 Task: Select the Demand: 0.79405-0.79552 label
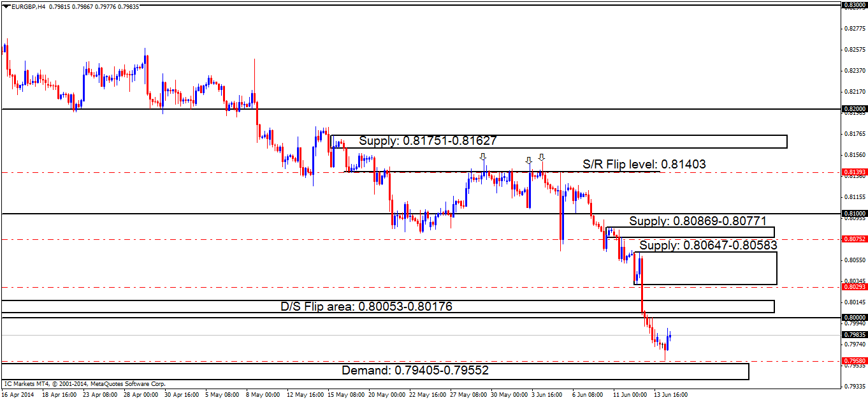coord(415,370)
